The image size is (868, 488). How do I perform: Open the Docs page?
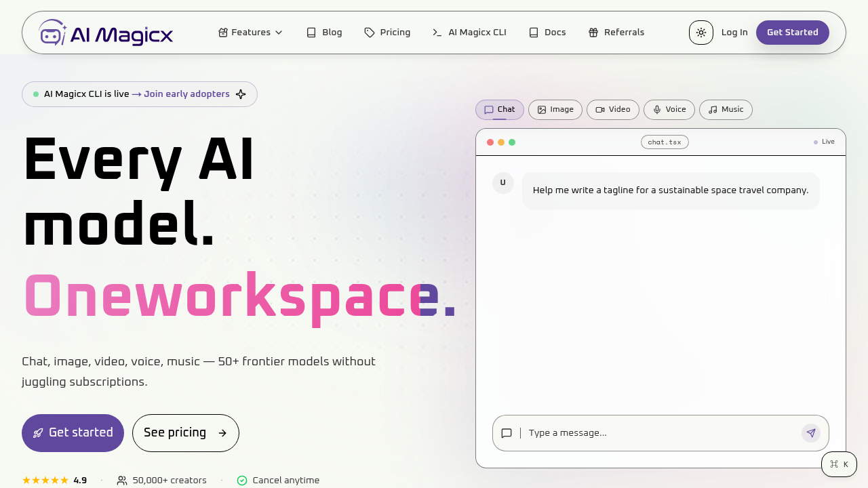547,33
